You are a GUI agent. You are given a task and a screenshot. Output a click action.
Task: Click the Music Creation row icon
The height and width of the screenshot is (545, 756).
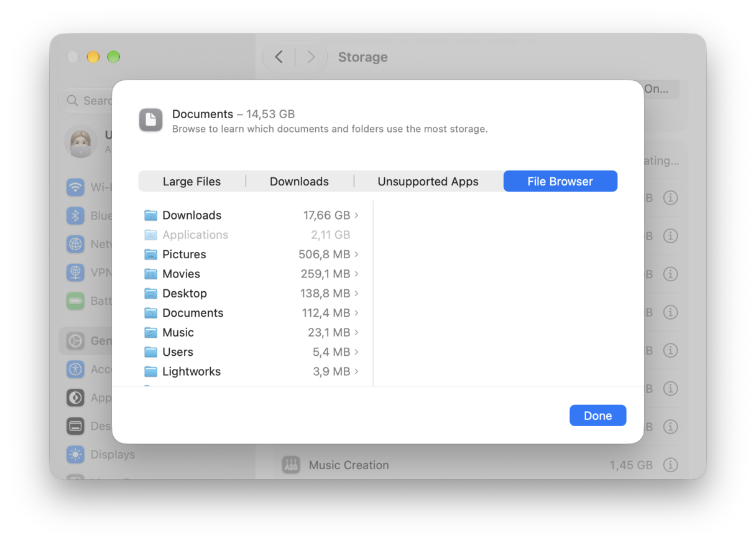(x=291, y=465)
